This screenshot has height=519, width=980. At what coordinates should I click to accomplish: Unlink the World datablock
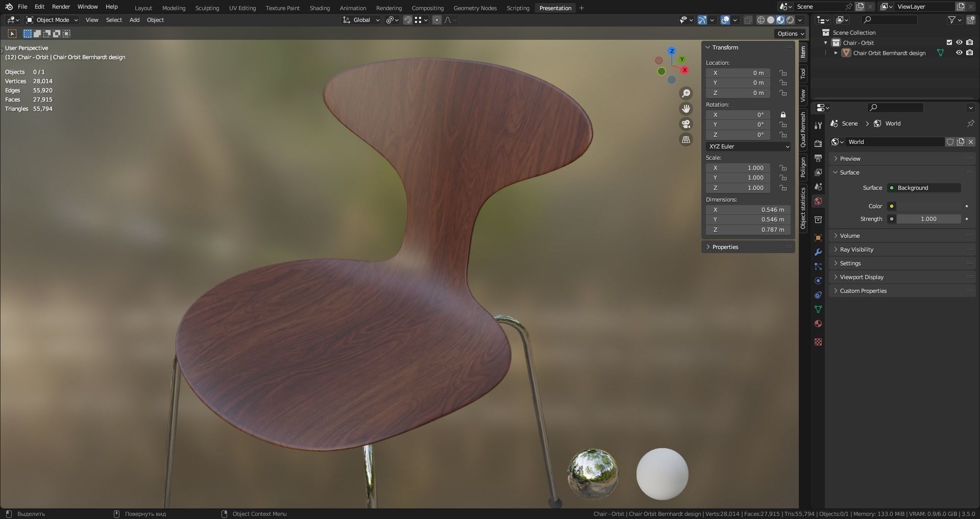pyautogui.click(x=971, y=142)
